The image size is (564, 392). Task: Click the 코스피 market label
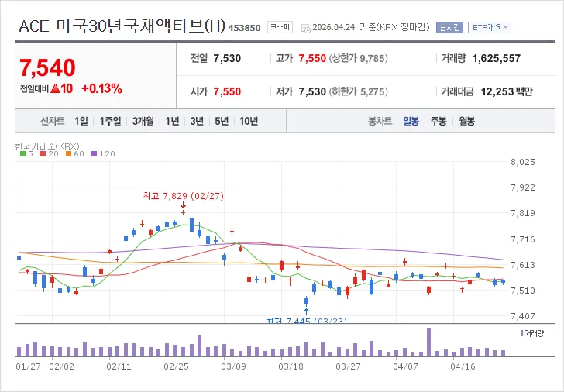coord(280,27)
